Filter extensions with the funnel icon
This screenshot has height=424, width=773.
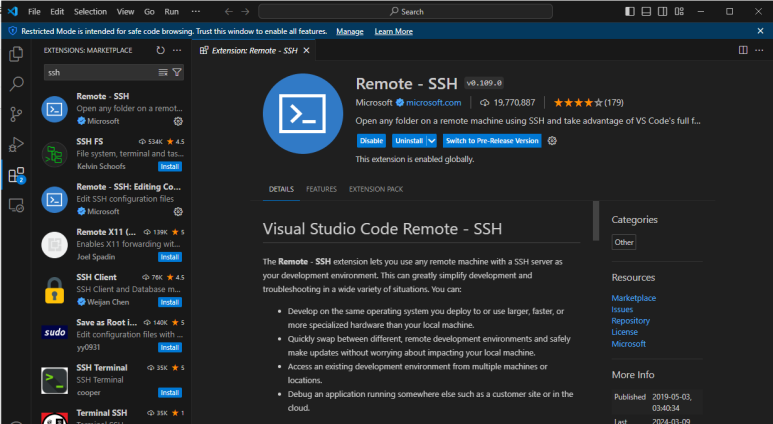point(176,72)
